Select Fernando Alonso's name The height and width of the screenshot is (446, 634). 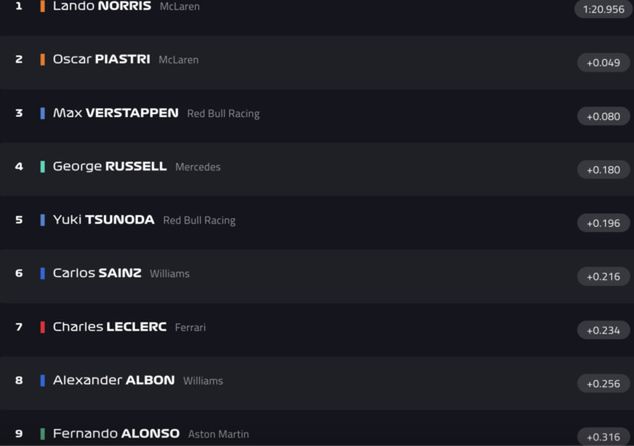pos(116,434)
